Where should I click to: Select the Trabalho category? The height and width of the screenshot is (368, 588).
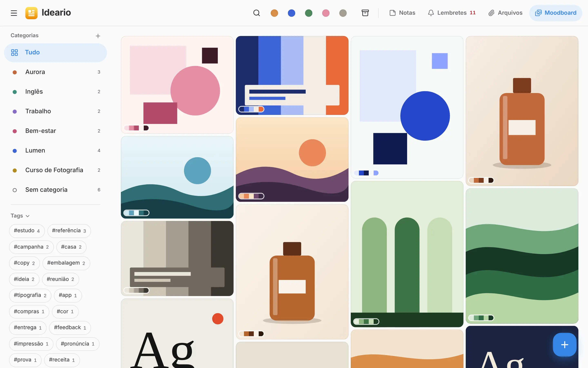[x=55, y=111]
